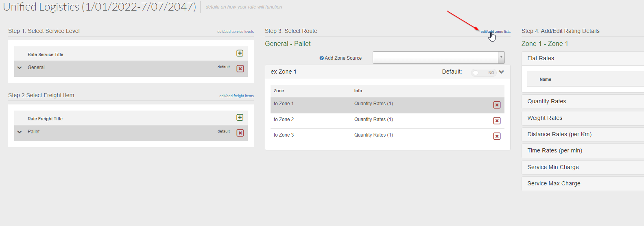The height and width of the screenshot is (226, 644).
Task: Toggle the ex Zone 1 Default switch
Action: (x=483, y=72)
